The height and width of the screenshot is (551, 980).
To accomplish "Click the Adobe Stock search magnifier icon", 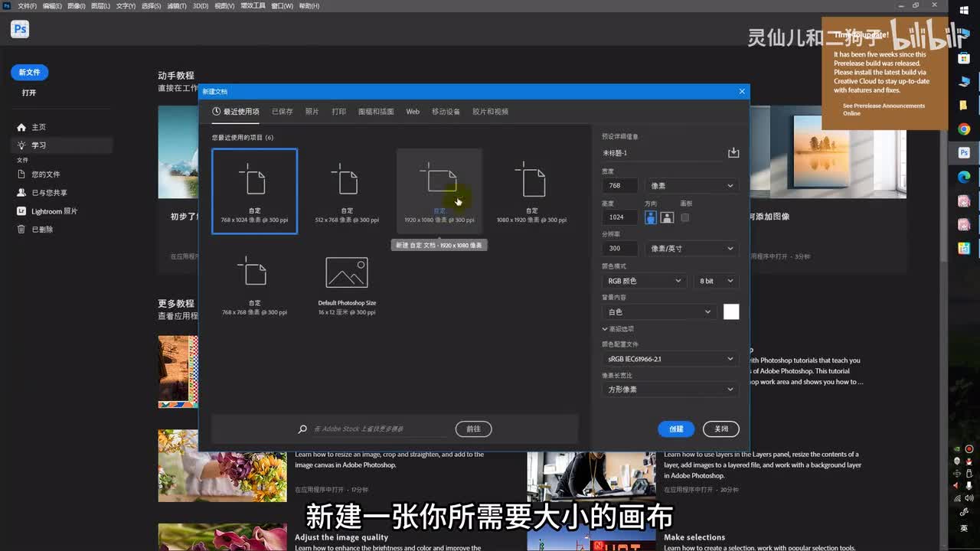I will [302, 429].
